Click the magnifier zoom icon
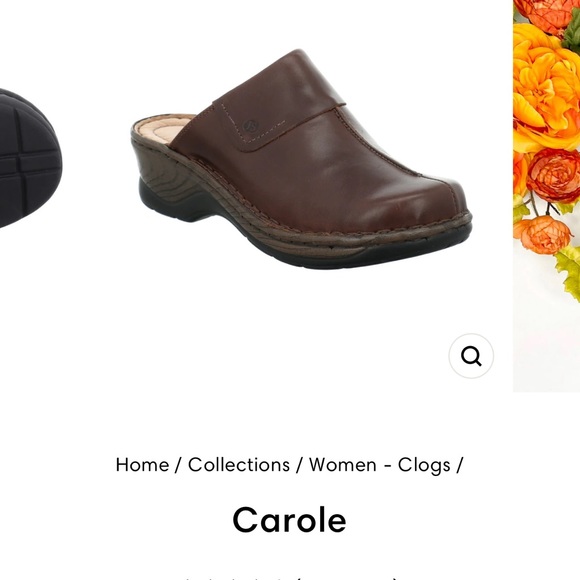Viewport: 580px width, 580px height. (471, 356)
